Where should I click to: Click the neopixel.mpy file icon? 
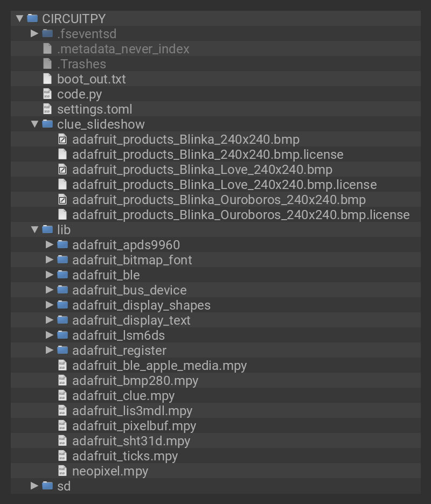point(62,471)
